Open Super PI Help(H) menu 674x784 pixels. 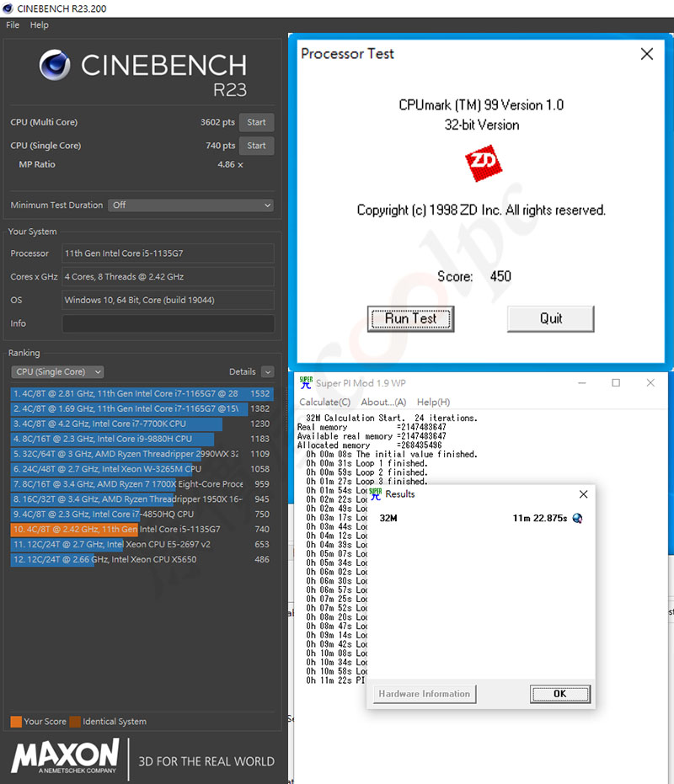pyautogui.click(x=433, y=402)
